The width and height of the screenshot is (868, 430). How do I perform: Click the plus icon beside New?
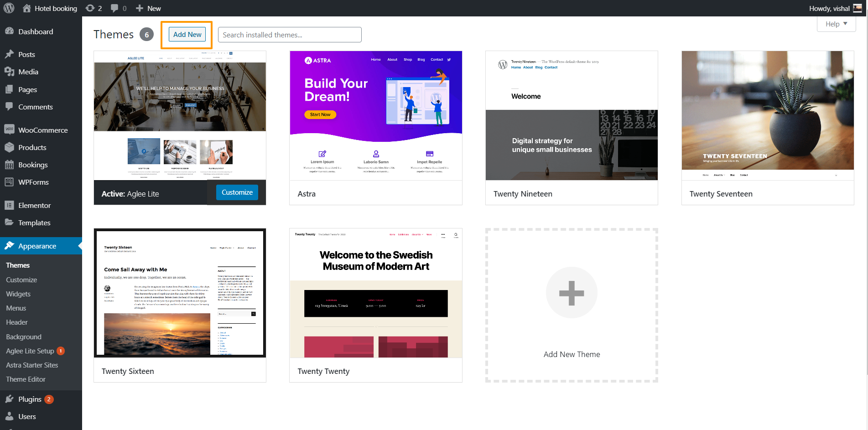coord(140,8)
